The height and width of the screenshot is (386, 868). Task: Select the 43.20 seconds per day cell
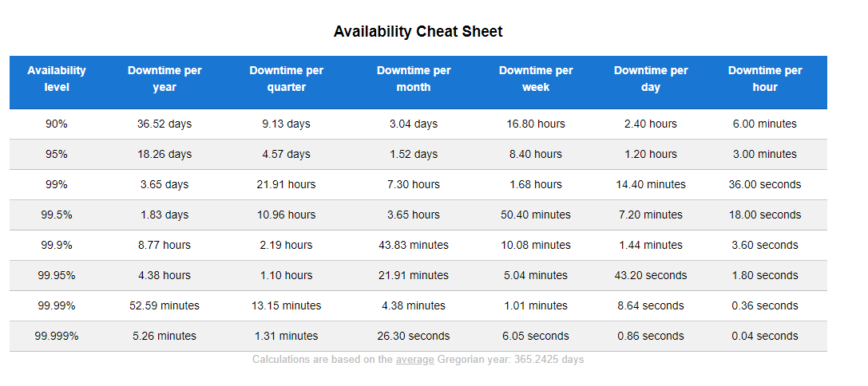coord(651,275)
